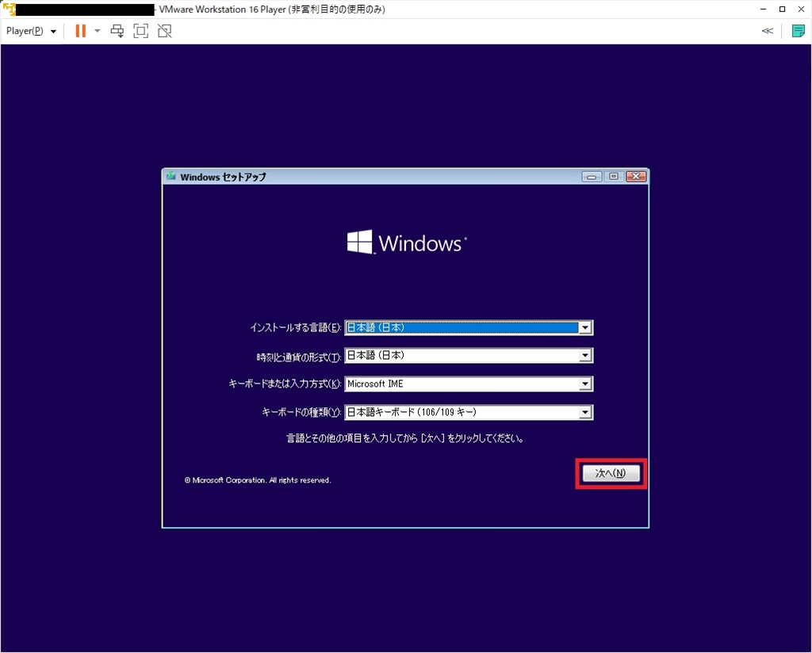Close the VMware Workstation Player window
The image size is (812, 653).
801,10
